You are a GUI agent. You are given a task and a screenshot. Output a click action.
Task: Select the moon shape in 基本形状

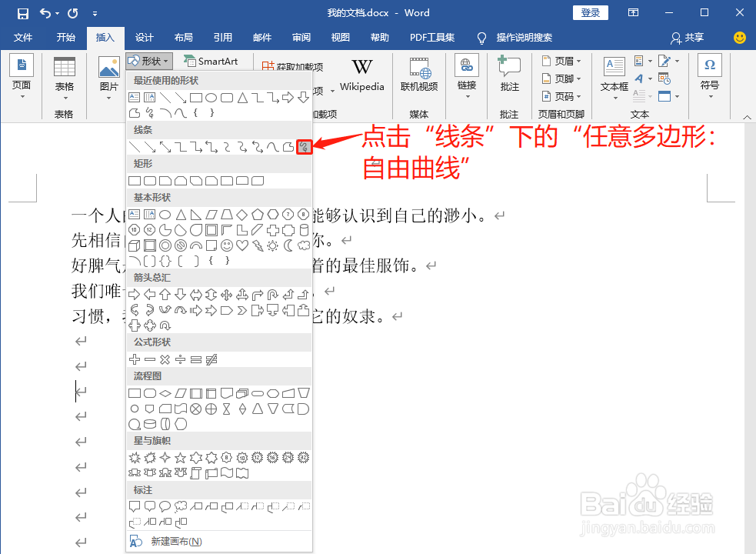288,245
